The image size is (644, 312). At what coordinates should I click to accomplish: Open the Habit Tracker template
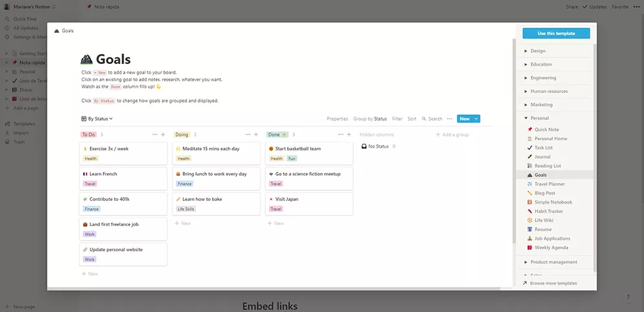[548, 211]
